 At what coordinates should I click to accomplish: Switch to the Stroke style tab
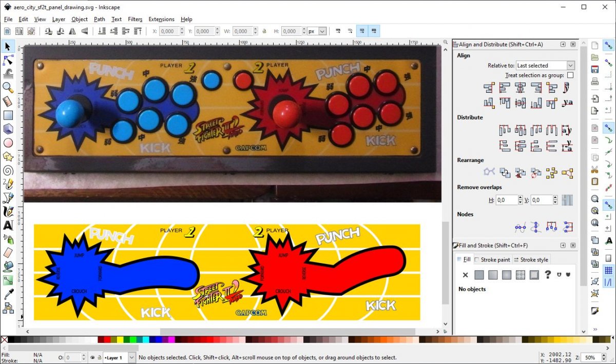click(x=531, y=259)
